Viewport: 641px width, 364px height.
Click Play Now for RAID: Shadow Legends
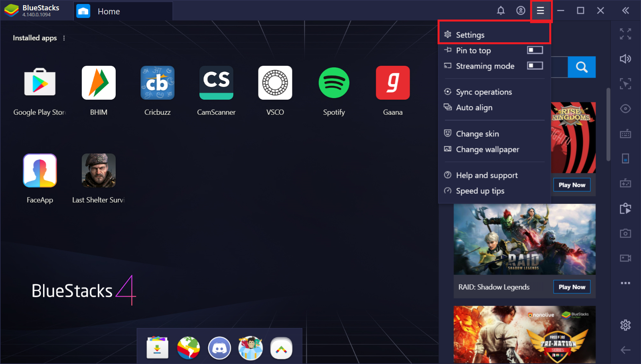click(572, 287)
